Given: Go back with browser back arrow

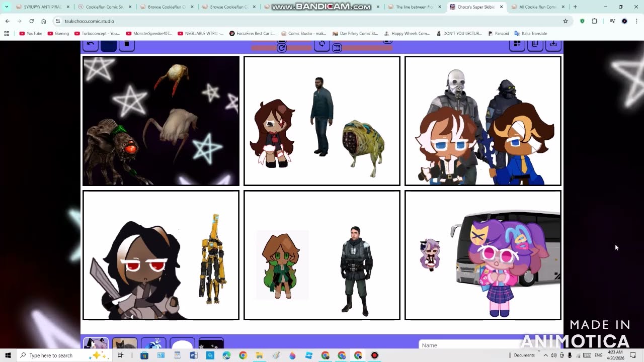Looking at the screenshot, I should 7,21.
